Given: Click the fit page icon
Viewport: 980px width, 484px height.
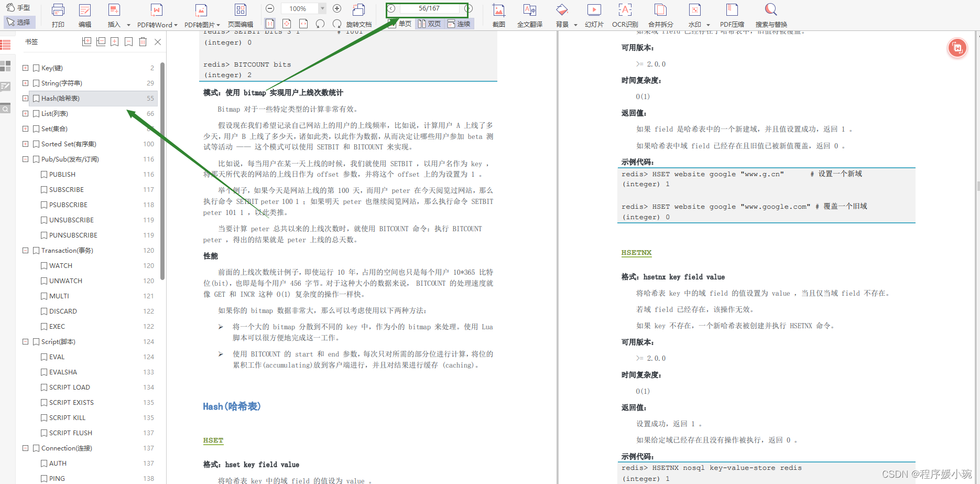Looking at the screenshot, I should click(287, 24).
